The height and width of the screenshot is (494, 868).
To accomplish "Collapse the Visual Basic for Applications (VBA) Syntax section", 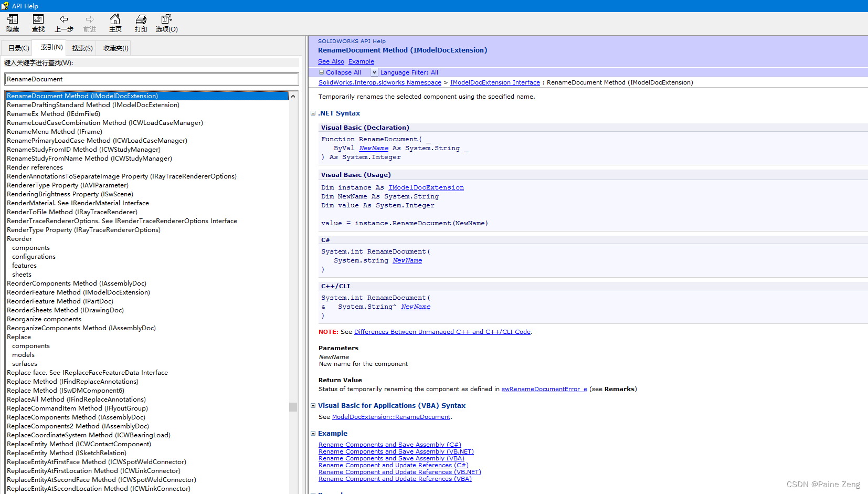I will (x=313, y=406).
